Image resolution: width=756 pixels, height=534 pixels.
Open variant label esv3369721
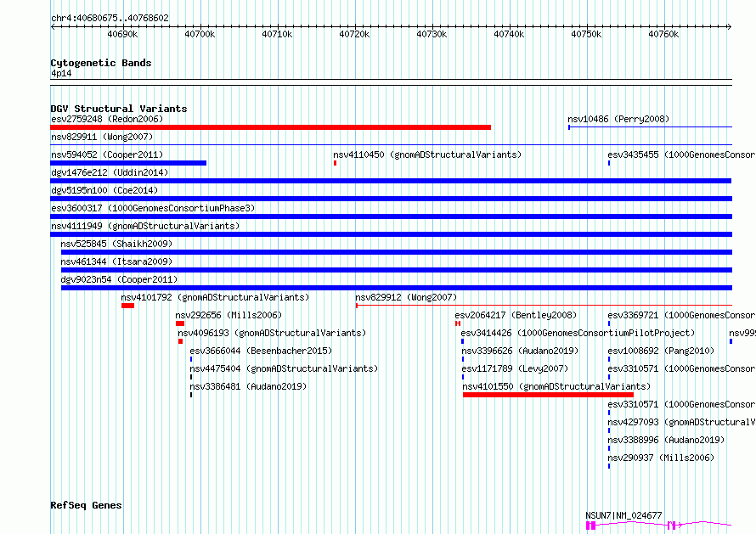point(681,315)
